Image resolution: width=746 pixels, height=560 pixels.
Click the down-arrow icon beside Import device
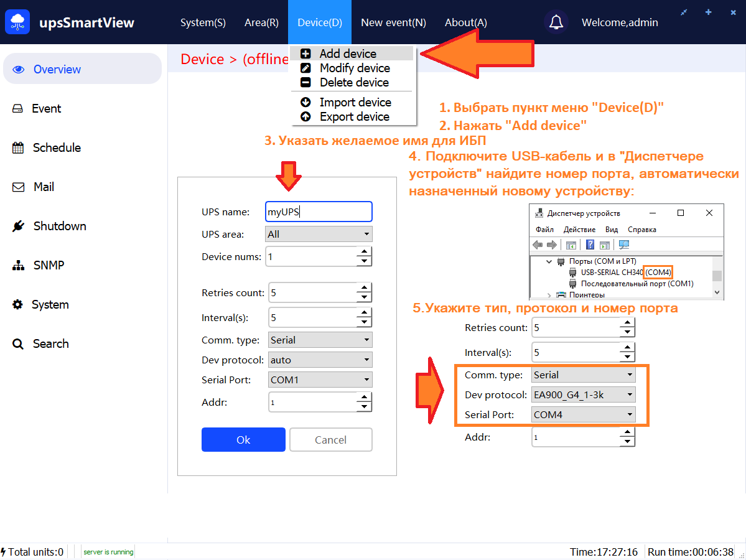click(x=305, y=102)
